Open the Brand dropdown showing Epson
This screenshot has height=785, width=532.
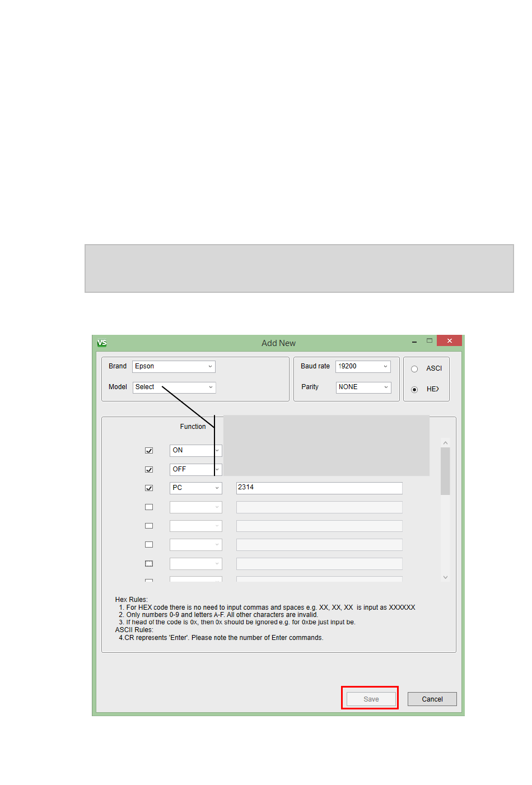click(x=174, y=366)
